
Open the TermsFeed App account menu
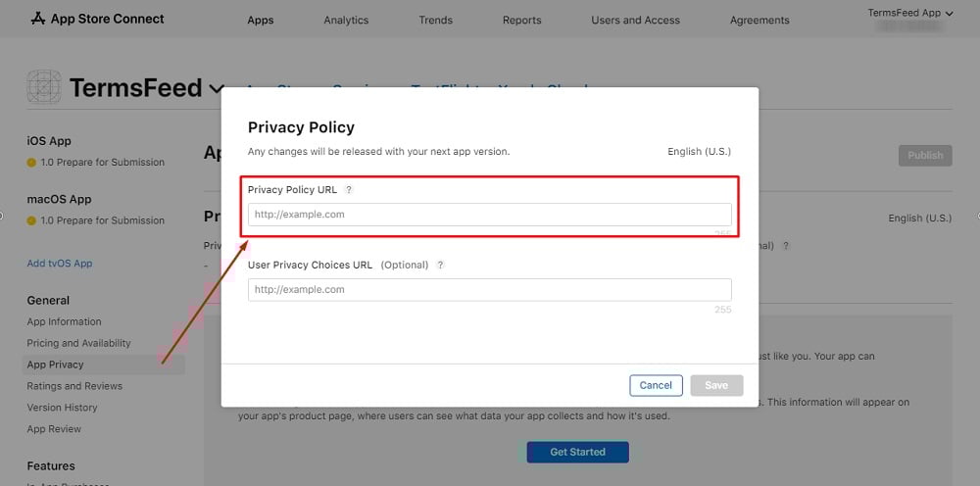click(x=910, y=13)
